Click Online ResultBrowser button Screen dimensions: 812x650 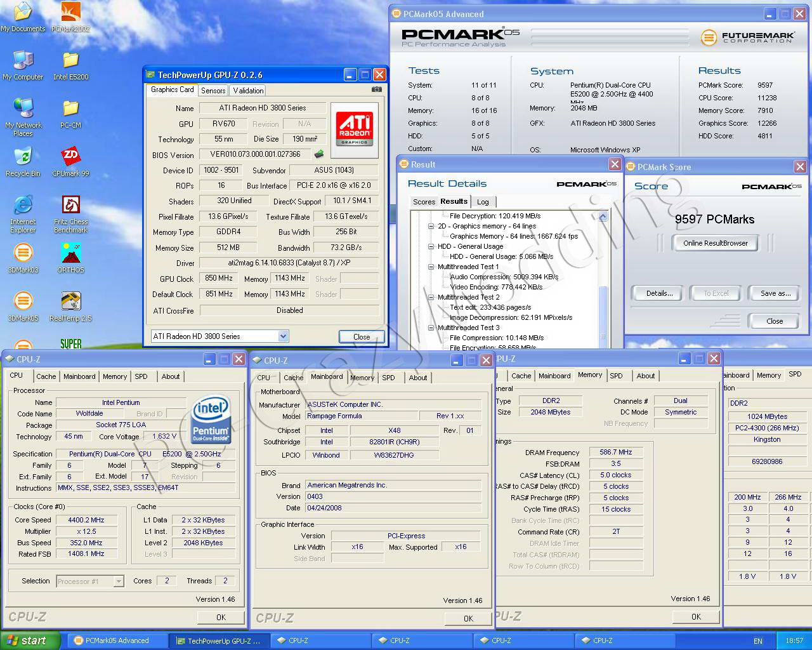click(x=715, y=243)
